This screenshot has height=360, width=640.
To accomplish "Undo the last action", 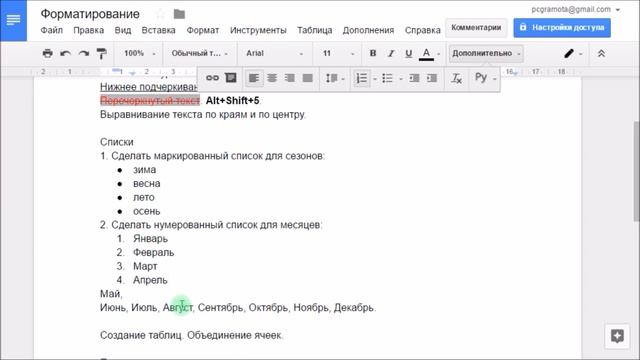I will point(65,53).
